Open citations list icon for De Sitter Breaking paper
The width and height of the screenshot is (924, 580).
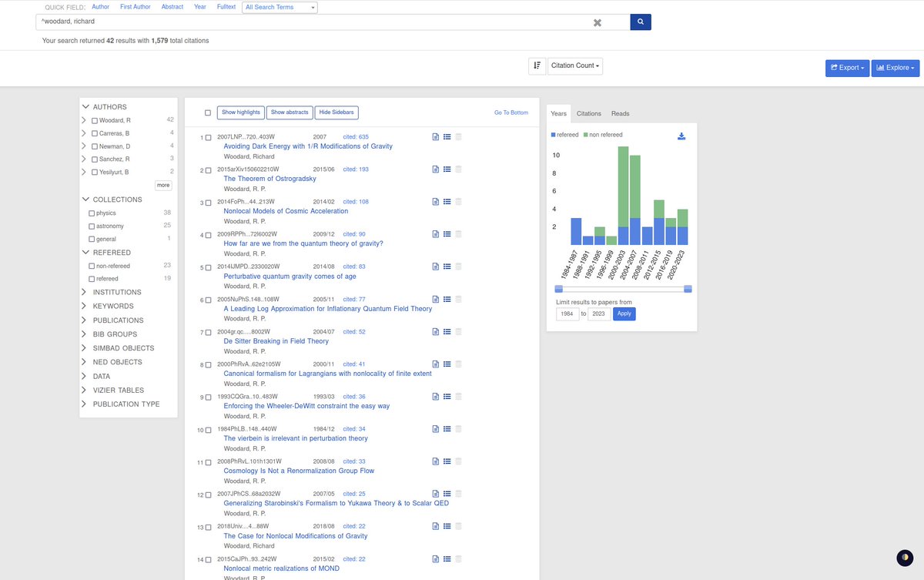[x=447, y=332]
